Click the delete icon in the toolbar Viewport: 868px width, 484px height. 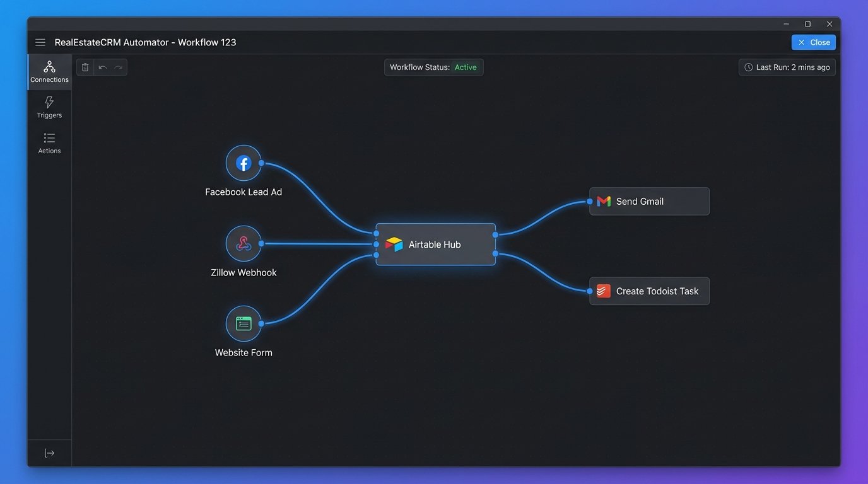click(x=85, y=67)
